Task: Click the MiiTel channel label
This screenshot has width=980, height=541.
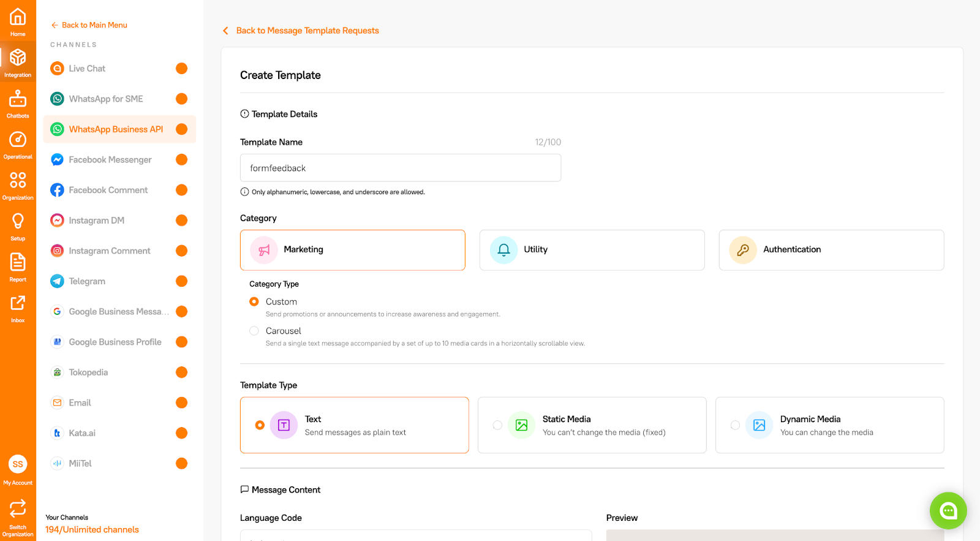Action: click(x=80, y=463)
